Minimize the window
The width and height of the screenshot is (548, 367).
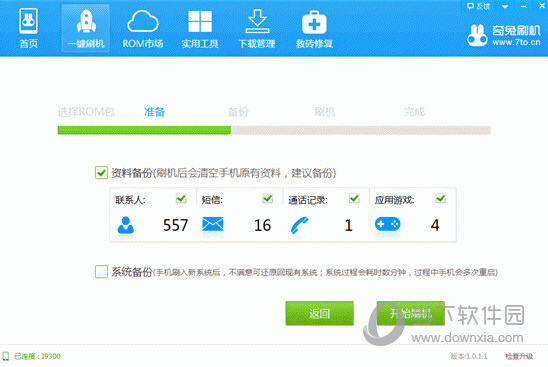(x=523, y=6)
